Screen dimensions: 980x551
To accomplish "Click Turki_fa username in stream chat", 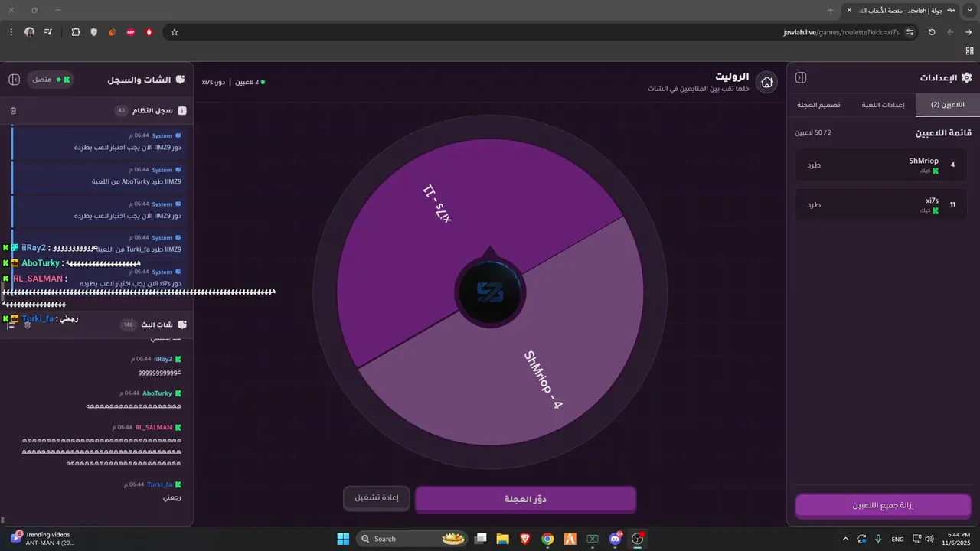I will tap(159, 484).
